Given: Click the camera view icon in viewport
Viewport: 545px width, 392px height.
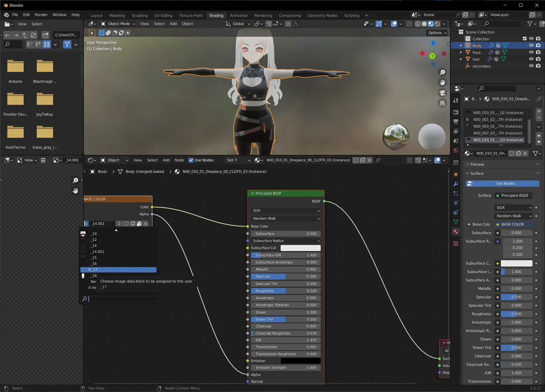Looking at the screenshot, I should coord(442,93).
